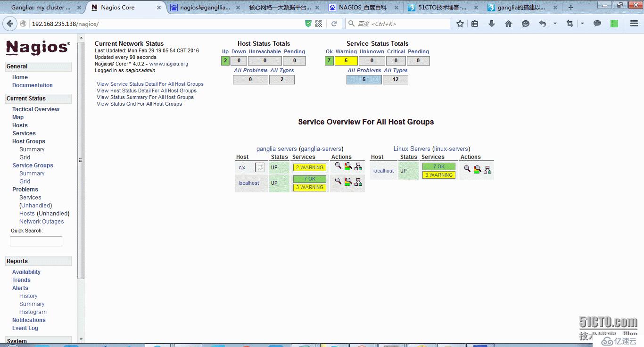Open the Availability report link
This screenshot has height=347, width=644.
click(x=26, y=272)
